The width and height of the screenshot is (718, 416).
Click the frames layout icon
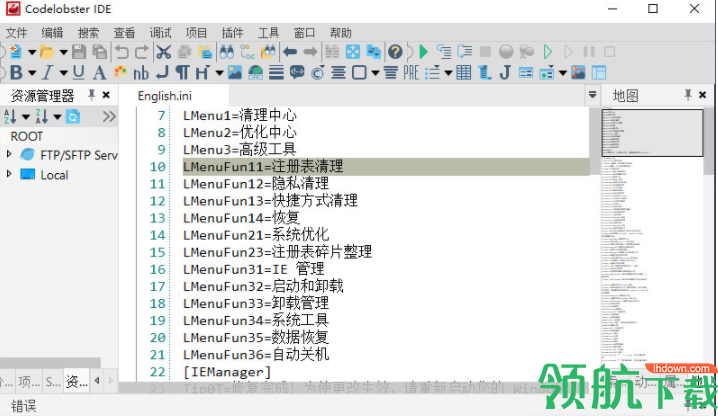point(599,72)
